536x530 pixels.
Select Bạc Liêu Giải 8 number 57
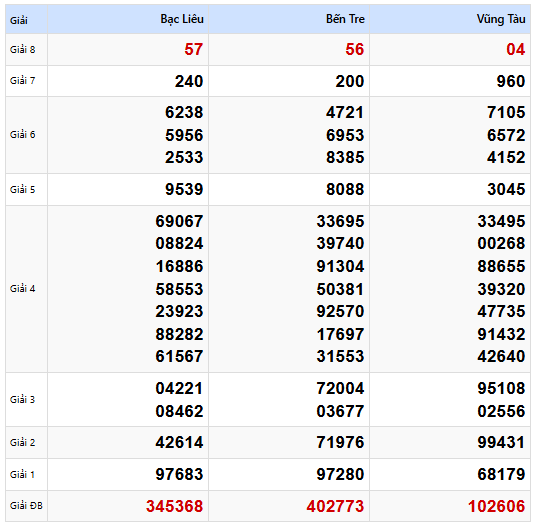193,50
